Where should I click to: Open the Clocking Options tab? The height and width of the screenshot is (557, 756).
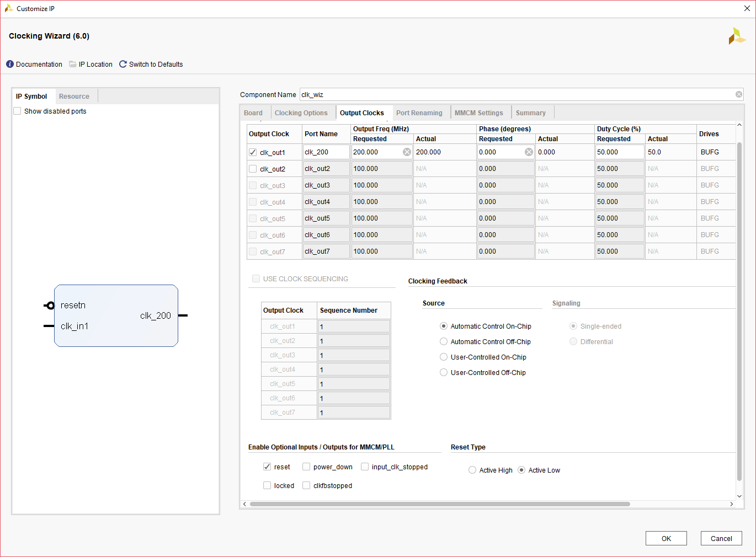tap(301, 113)
